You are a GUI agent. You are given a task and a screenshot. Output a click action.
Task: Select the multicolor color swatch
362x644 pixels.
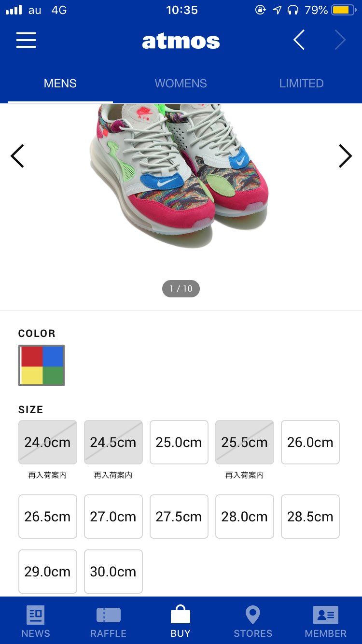42,365
